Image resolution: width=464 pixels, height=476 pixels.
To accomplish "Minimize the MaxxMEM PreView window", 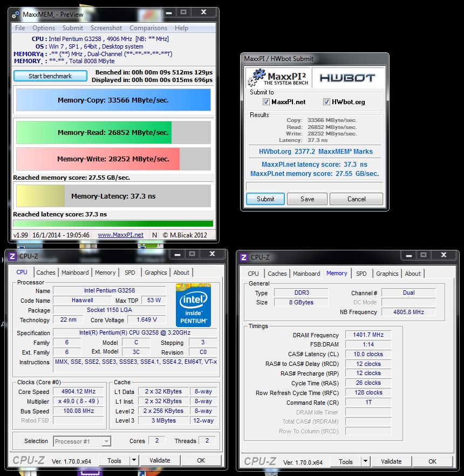I will tap(169, 12).
